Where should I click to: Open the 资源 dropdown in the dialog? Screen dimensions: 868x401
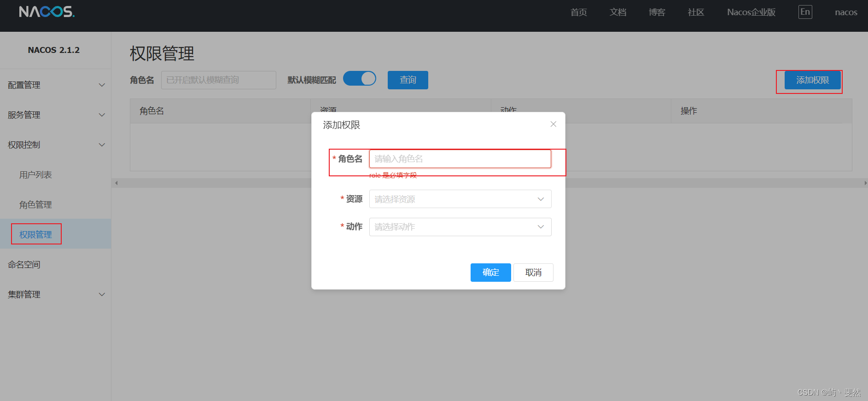point(460,199)
